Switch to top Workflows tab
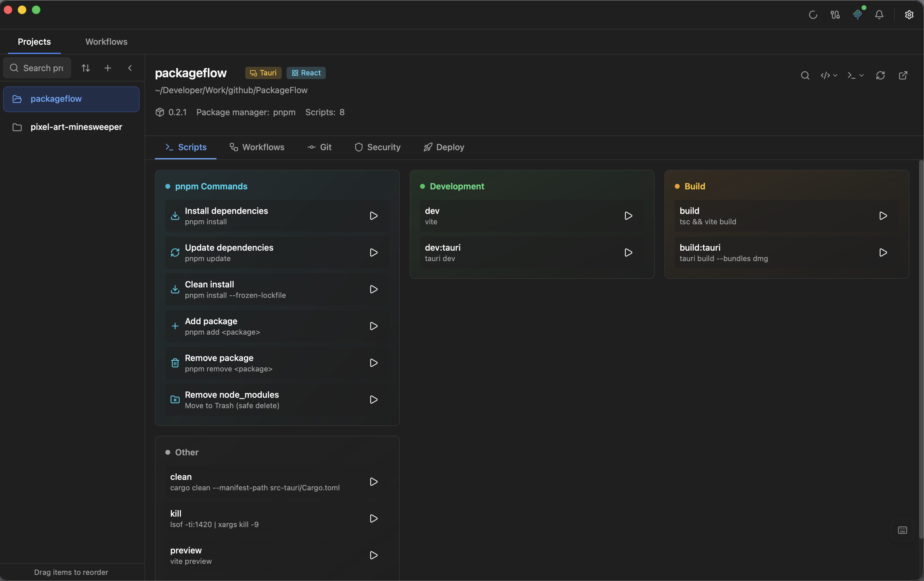 (x=106, y=41)
